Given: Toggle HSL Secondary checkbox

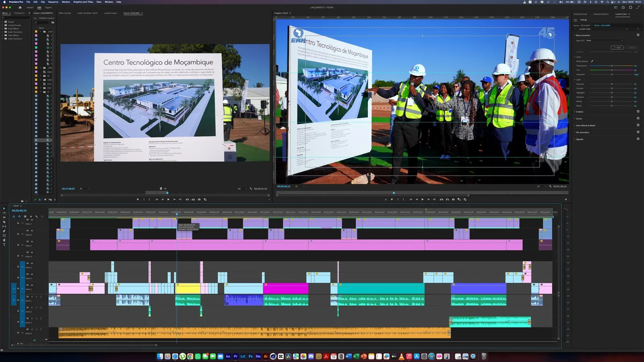Looking at the screenshot, I should 638,132.
